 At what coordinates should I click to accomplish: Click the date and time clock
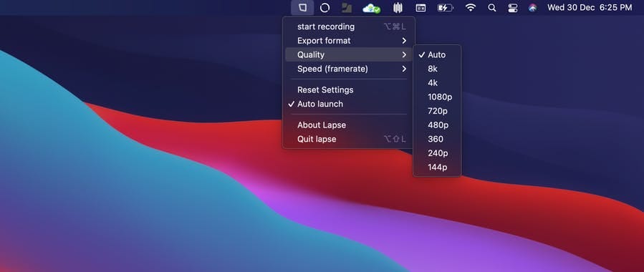[590, 8]
